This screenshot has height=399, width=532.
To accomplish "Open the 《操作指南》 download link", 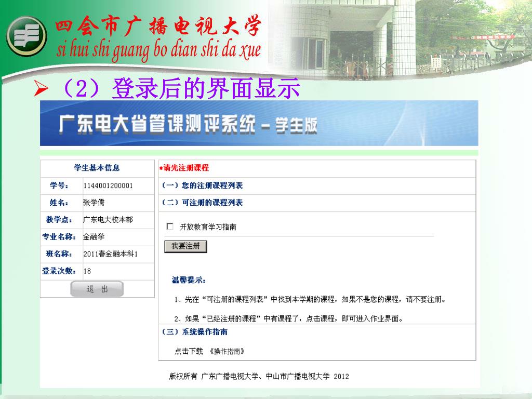I will tap(227, 351).
